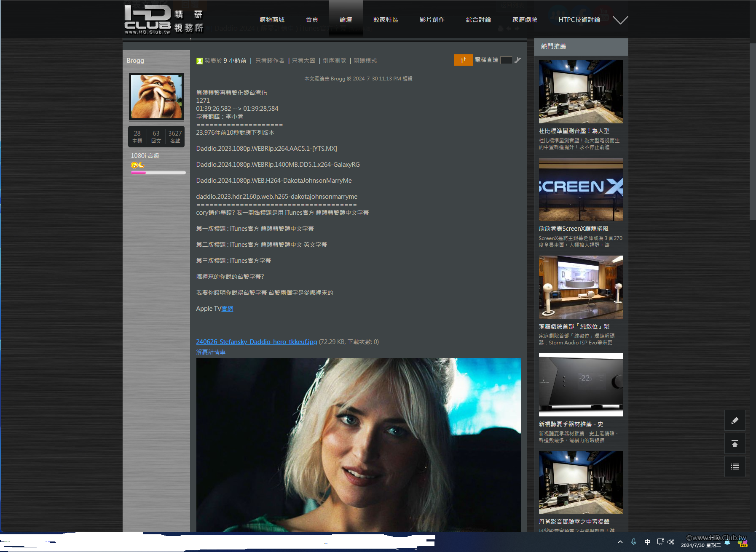This screenshot has width=756, height=552.
Task: Click the Daddio.2024 GalaxyRG release name
Action: tap(278, 165)
